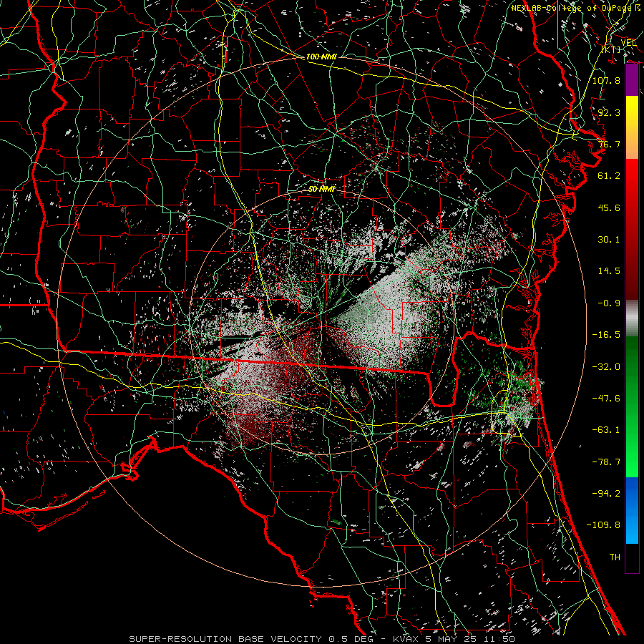
Task: Select the 30.1 value on velocity scale
Action: [609, 240]
